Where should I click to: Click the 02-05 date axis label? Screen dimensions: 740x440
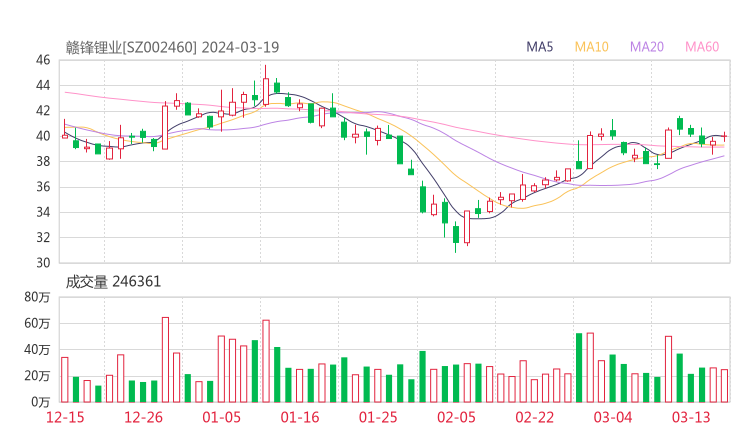(x=456, y=417)
